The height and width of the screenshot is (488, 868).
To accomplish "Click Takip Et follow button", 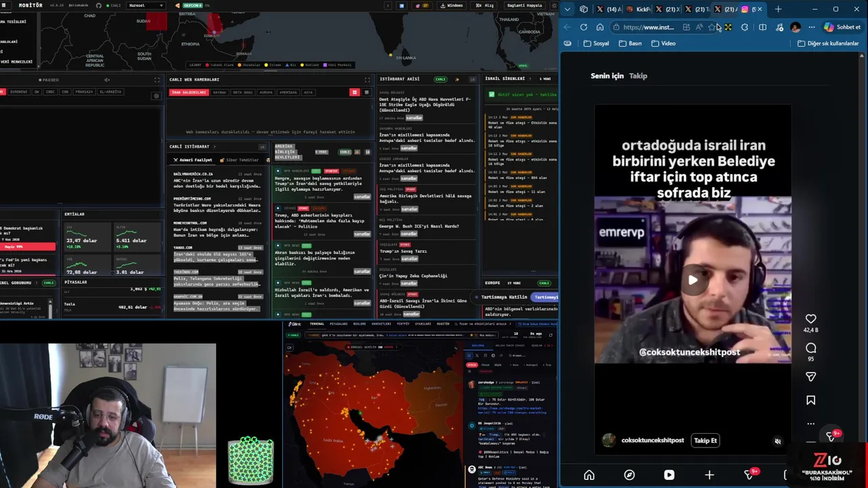I will [x=705, y=441].
